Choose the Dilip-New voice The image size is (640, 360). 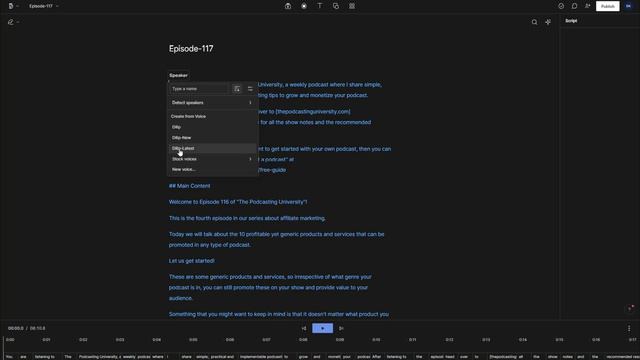pyautogui.click(x=212, y=138)
